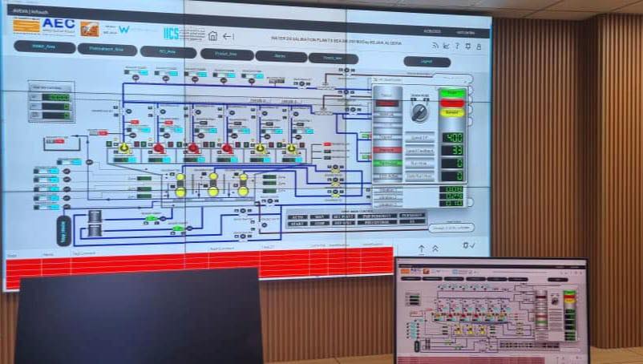Click the first red pump symbol

coord(159,148)
